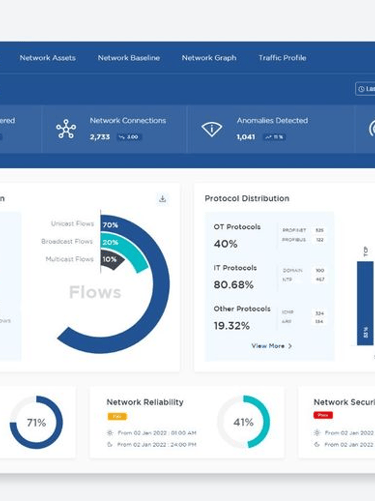This screenshot has height=501, width=375.
Task: Click the Anomalies Detected signal icon
Action: (212, 129)
